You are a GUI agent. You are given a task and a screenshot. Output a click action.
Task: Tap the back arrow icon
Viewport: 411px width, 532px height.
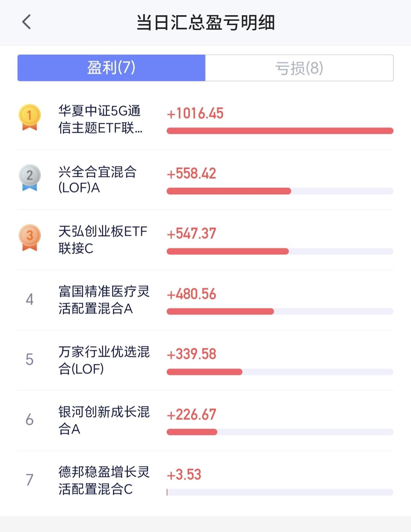pos(26,22)
